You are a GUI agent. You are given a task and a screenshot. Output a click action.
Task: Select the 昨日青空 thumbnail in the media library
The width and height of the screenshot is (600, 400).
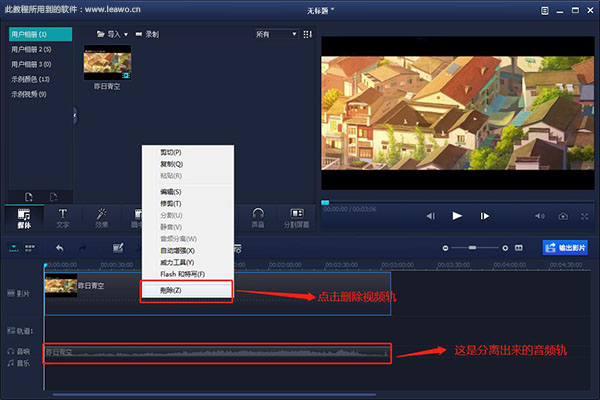[108, 62]
